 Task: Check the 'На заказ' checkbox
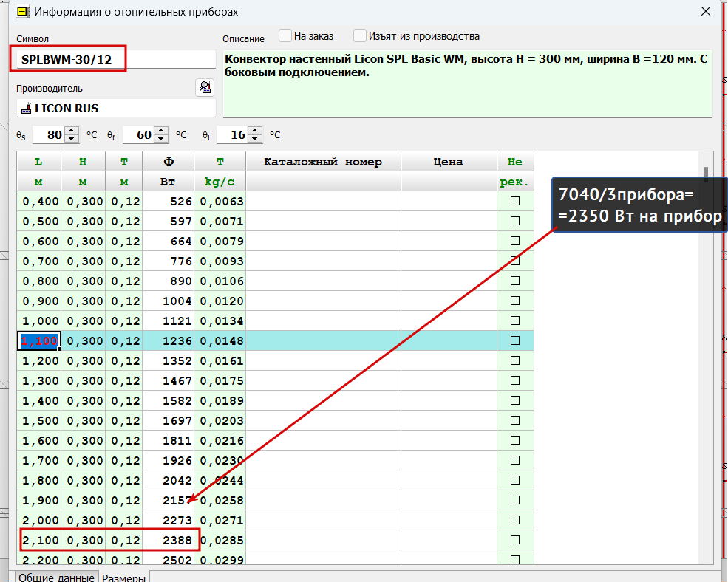point(285,35)
